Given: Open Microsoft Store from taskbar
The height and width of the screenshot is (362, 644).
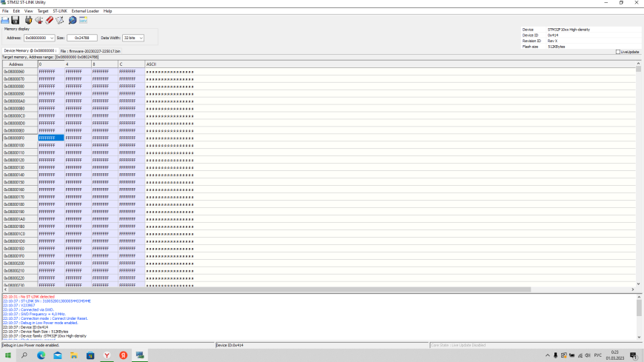Looking at the screenshot, I should [90, 355].
